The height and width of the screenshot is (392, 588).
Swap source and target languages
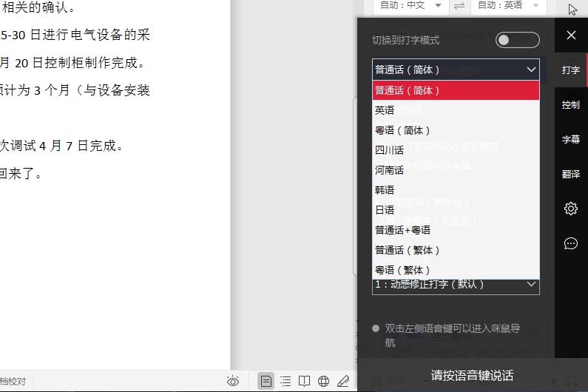(x=459, y=6)
